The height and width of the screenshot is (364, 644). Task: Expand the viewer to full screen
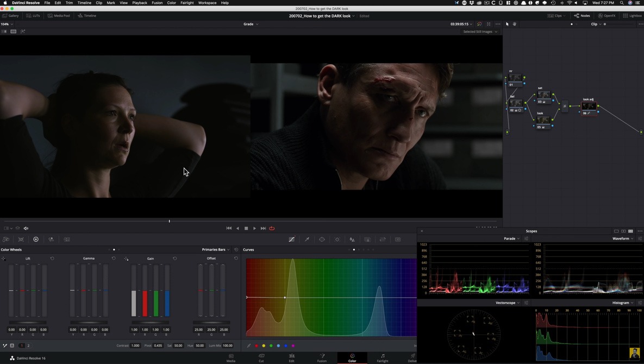pyautogui.click(x=489, y=24)
